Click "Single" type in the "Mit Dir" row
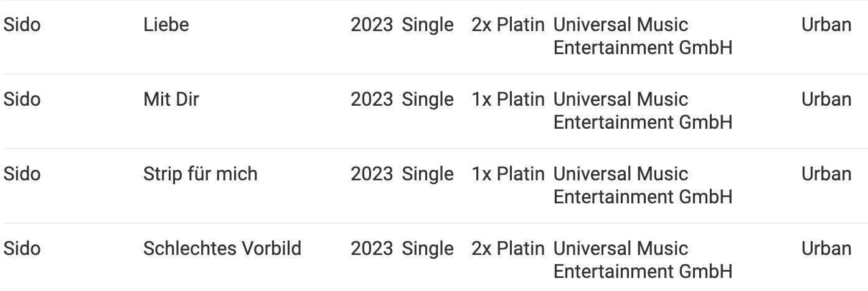Screen dimensions: 868x291 428,99
